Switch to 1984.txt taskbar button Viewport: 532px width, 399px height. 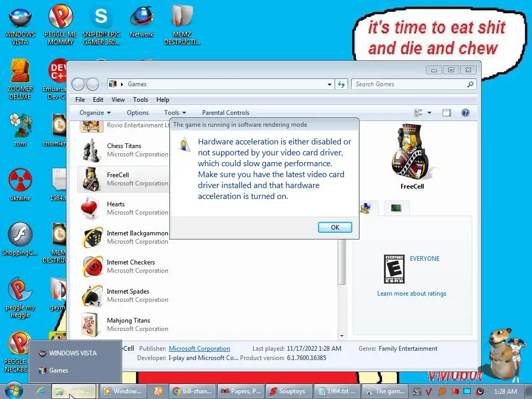click(337, 391)
